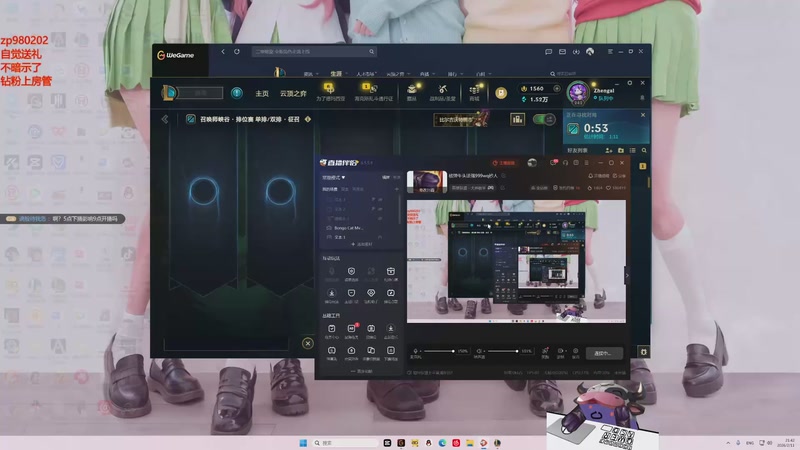Expand the right side panel chevron of preview
The image size is (800, 450).
click(627, 276)
